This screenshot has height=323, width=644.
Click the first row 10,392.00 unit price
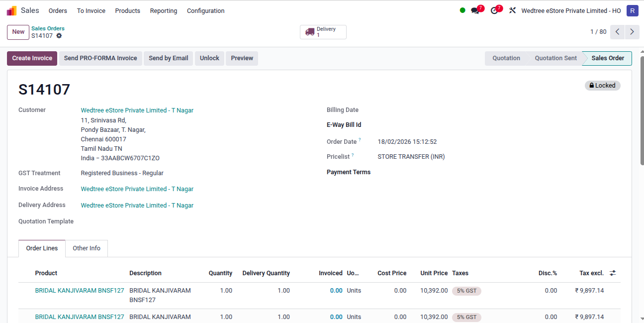pyautogui.click(x=434, y=291)
